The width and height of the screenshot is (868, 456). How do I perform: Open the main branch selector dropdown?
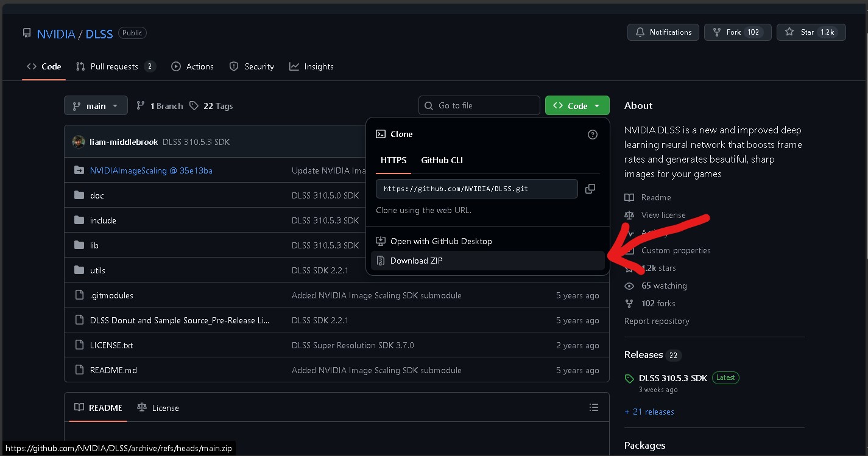coord(95,105)
